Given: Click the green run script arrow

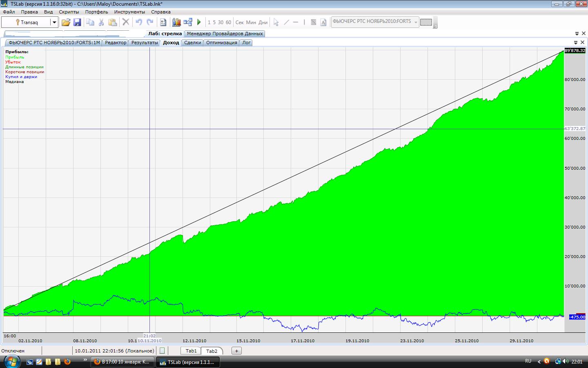Looking at the screenshot, I should tap(199, 22).
